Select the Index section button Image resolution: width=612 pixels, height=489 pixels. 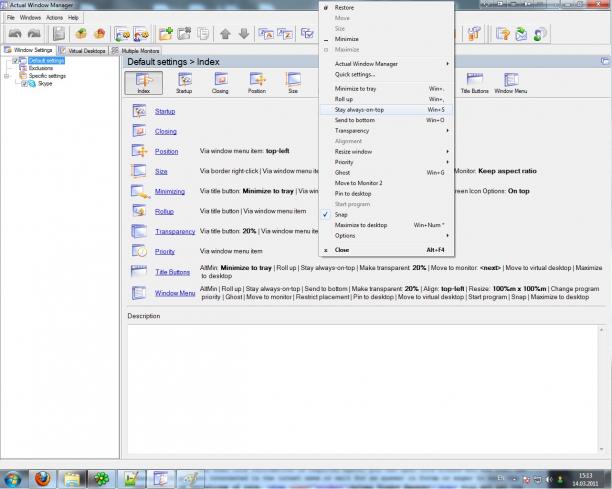tap(144, 83)
